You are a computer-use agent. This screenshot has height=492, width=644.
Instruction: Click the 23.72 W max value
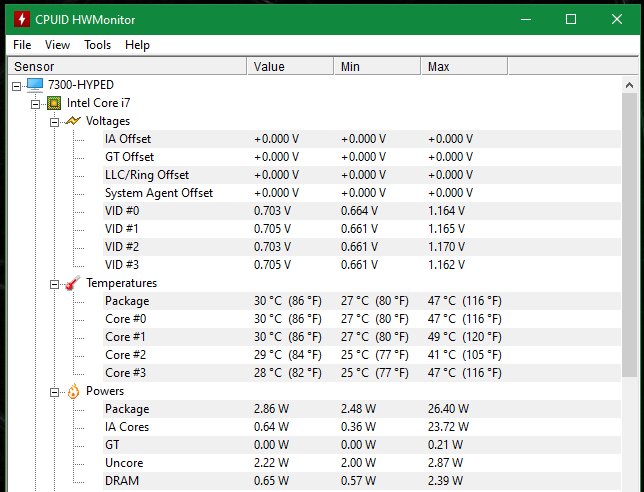point(448,427)
